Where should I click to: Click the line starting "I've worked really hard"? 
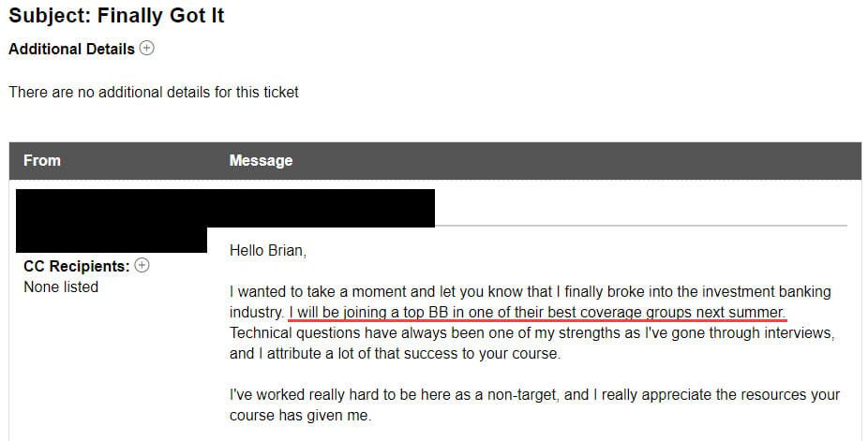(x=534, y=394)
